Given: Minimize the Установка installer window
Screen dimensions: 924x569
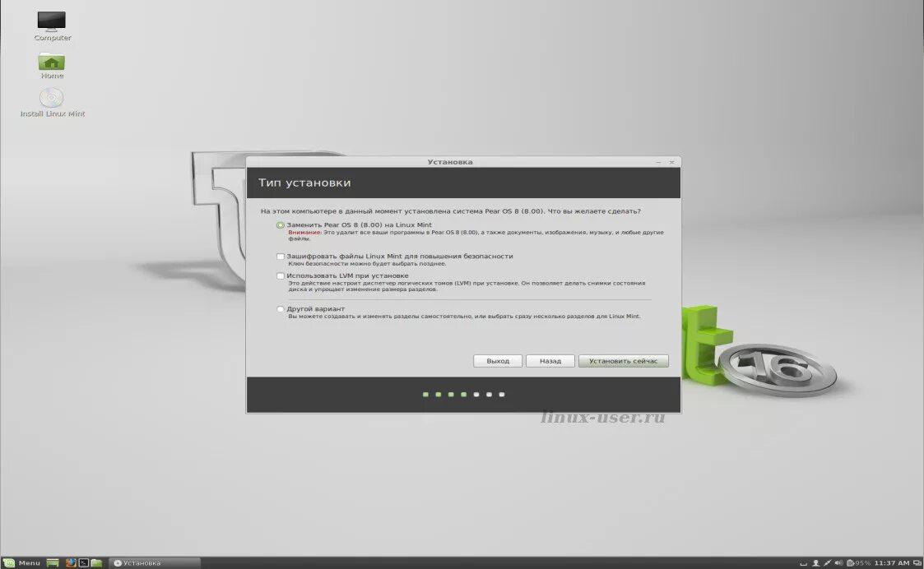Looking at the screenshot, I should click(x=658, y=162).
